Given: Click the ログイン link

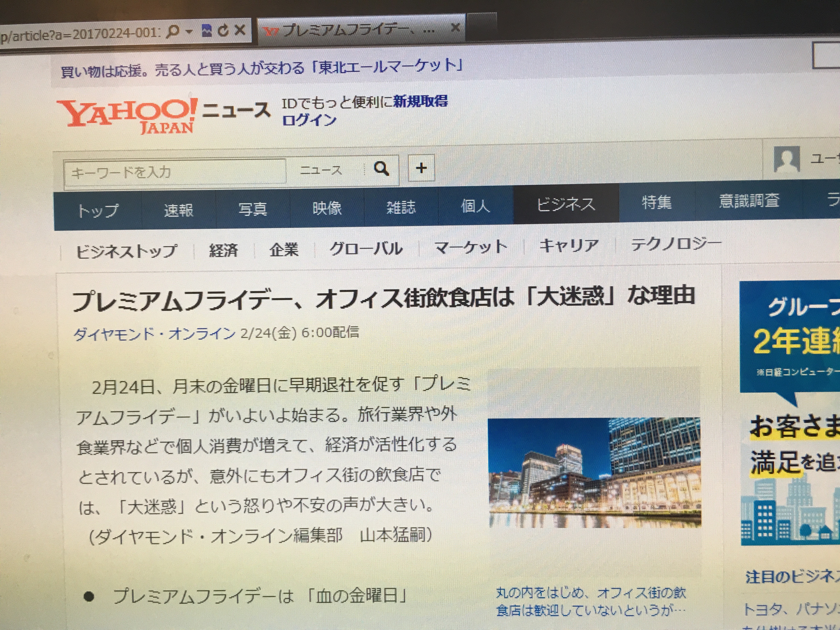Looking at the screenshot, I should pyautogui.click(x=309, y=120).
